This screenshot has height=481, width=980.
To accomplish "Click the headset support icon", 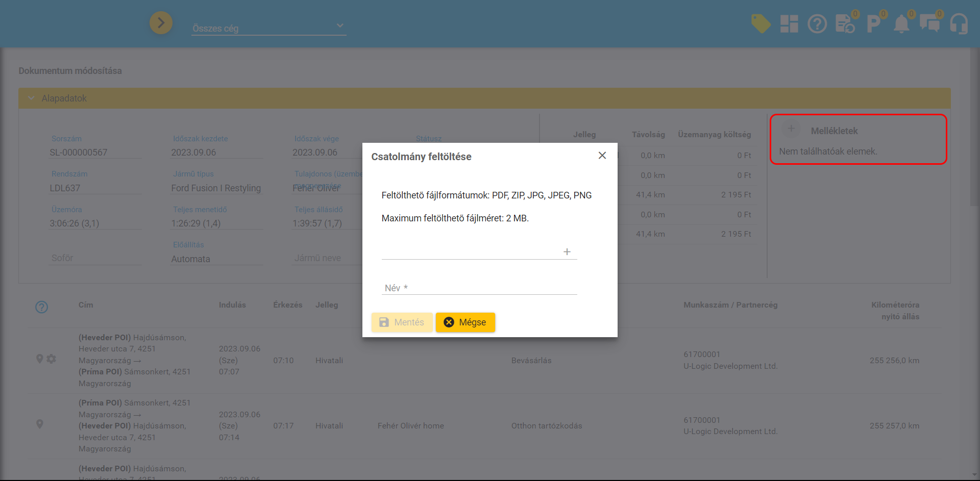I will tap(959, 23).
